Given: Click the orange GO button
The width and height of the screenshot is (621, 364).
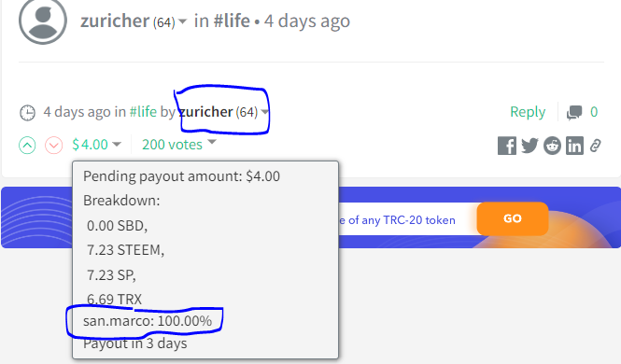Looking at the screenshot, I should (513, 218).
